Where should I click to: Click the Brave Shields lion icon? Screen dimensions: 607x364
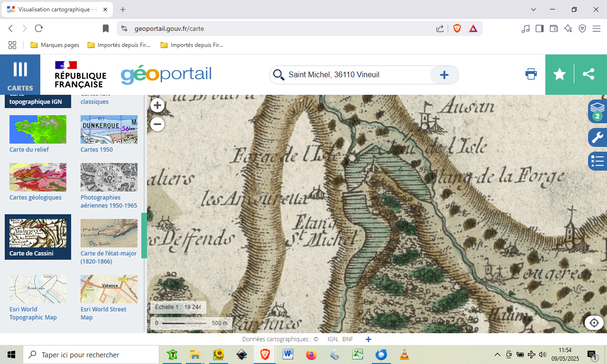click(x=457, y=28)
